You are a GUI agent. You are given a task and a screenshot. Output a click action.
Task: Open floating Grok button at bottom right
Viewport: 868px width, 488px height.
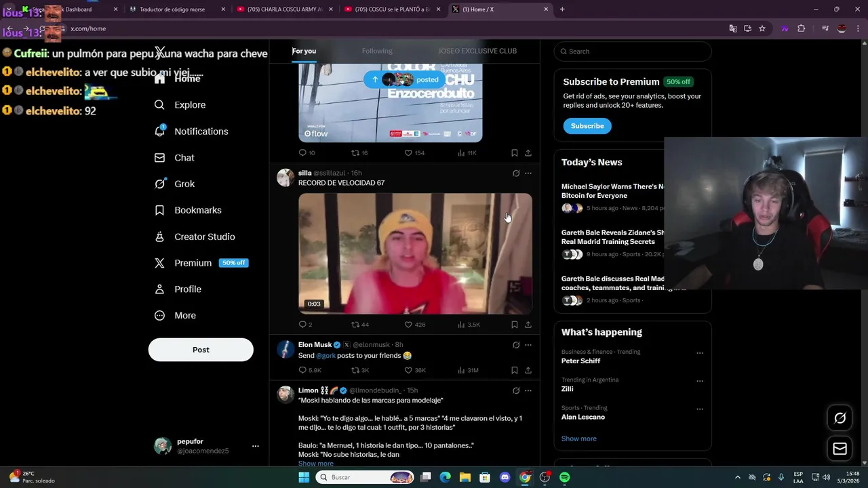click(840, 418)
